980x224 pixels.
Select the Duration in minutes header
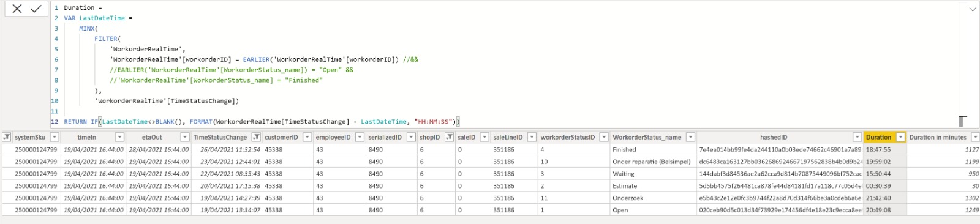tap(938, 137)
